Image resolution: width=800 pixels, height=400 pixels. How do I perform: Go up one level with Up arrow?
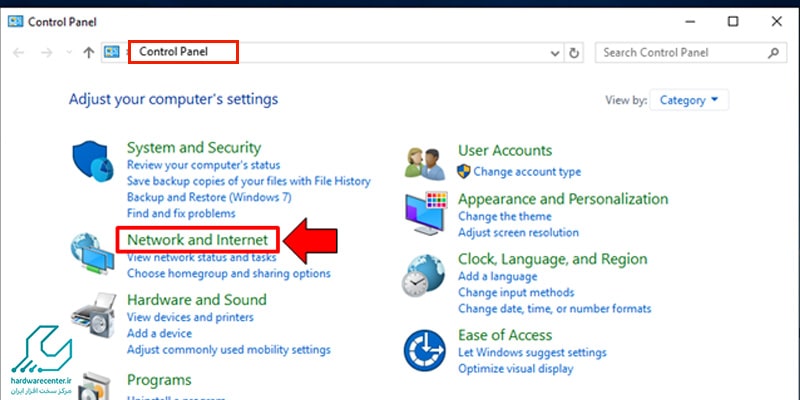point(89,53)
